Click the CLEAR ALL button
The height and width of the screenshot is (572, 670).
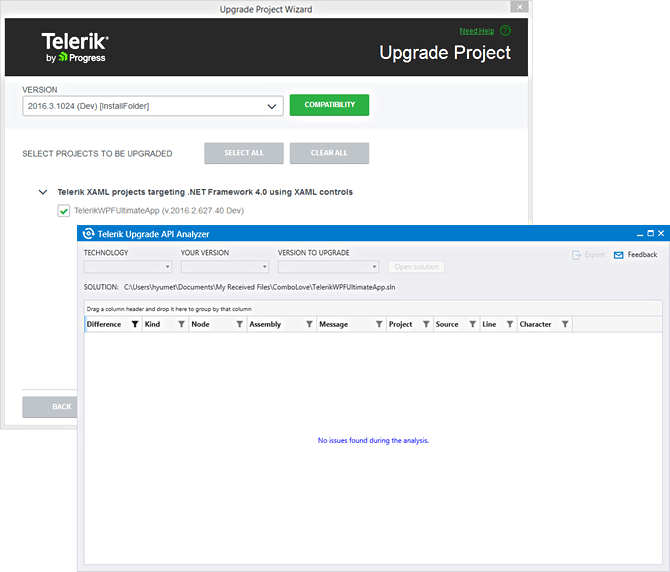click(x=329, y=153)
